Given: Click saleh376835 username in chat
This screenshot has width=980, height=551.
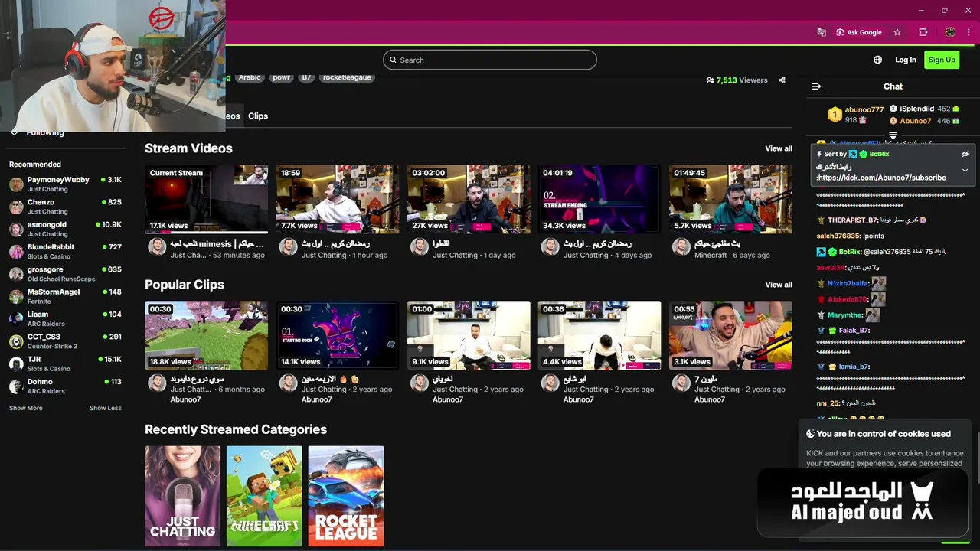Looking at the screenshot, I should (838, 236).
